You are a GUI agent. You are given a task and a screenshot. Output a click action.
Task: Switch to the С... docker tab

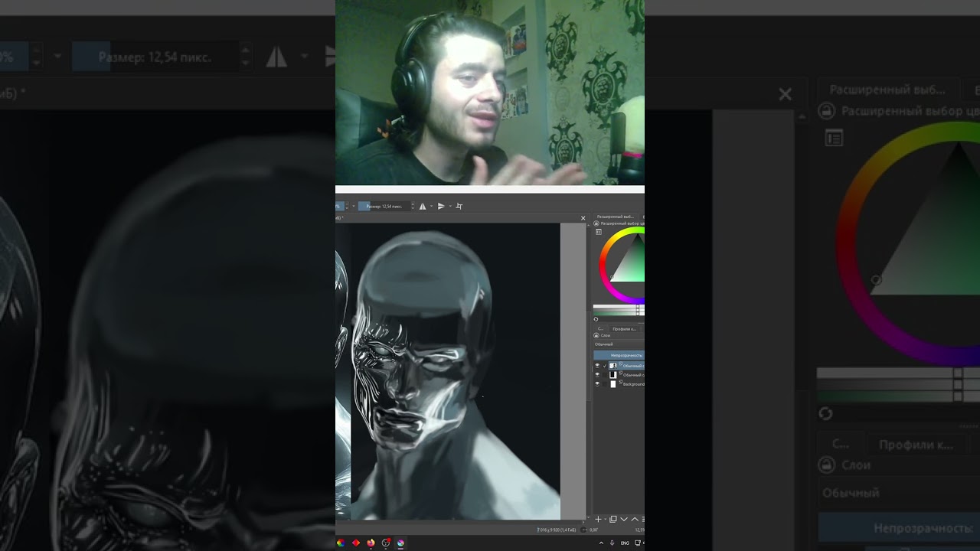pos(600,329)
